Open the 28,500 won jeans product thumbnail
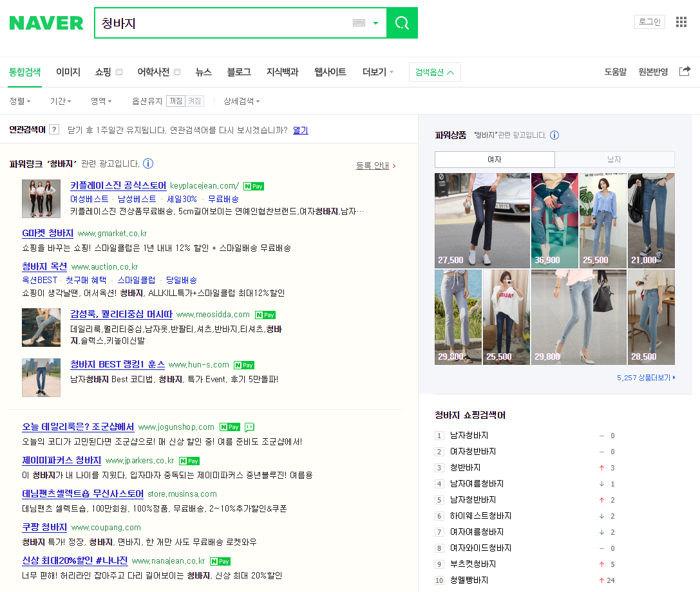700x592 pixels. [x=651, y=317]
